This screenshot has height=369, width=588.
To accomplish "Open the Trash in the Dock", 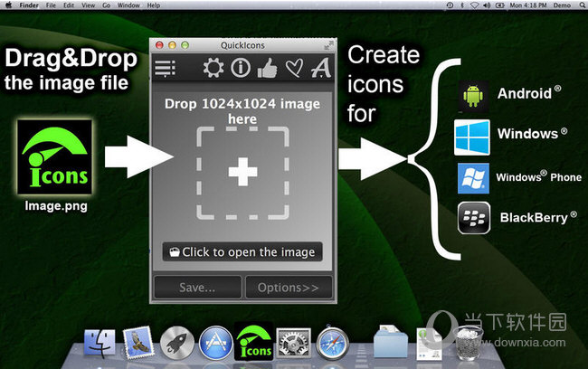I will click(x=468, y=344).
